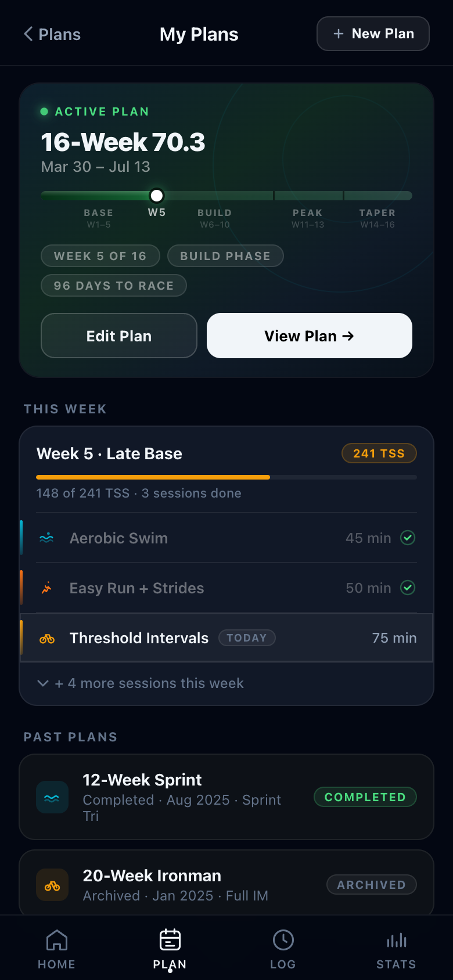Uncheck the Easy Run + Strides checkmark

pyautogui.click(x=408, y=588)
